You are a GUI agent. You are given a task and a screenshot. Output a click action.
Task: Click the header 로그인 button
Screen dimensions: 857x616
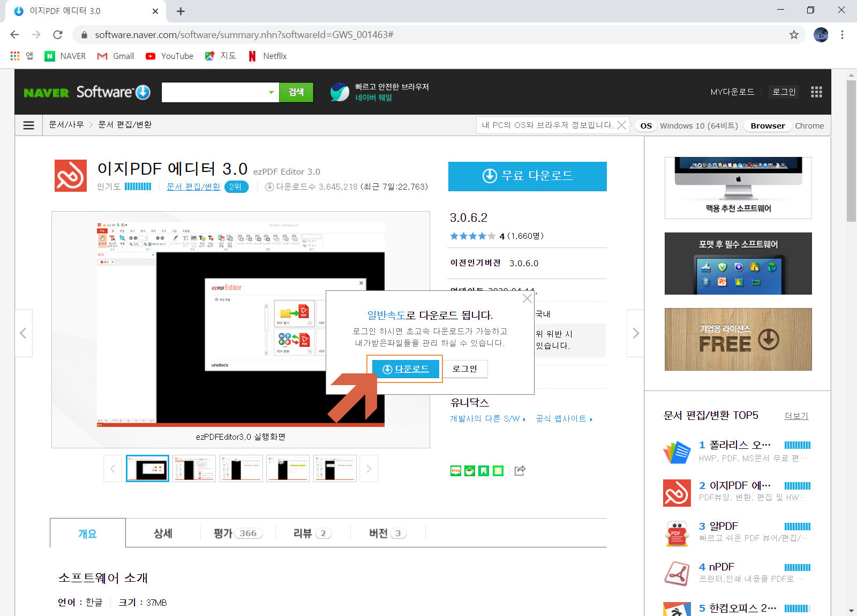pos(784,92)
